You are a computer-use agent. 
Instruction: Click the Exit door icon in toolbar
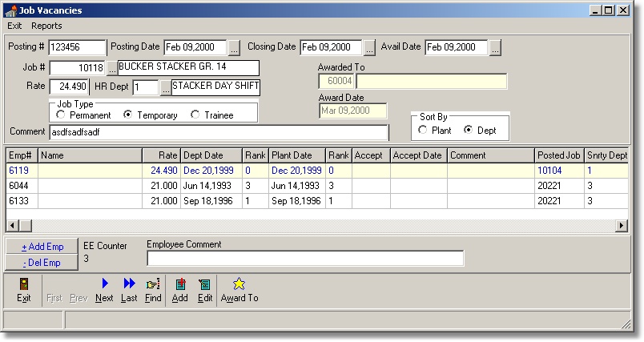[24, 284]
